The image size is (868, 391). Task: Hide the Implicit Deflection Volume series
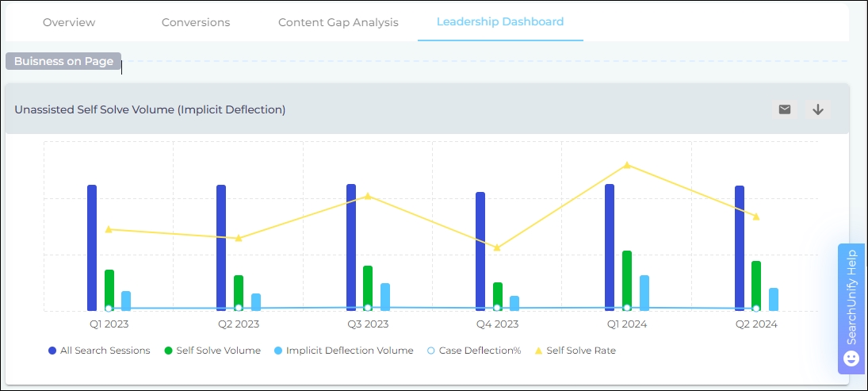tap(343, 351)
